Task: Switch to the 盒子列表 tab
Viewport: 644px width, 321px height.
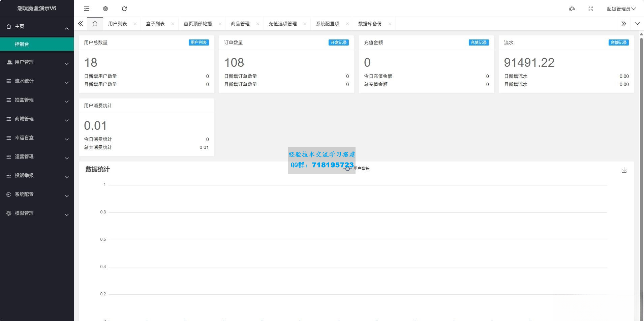Action: tap(155, 24)
